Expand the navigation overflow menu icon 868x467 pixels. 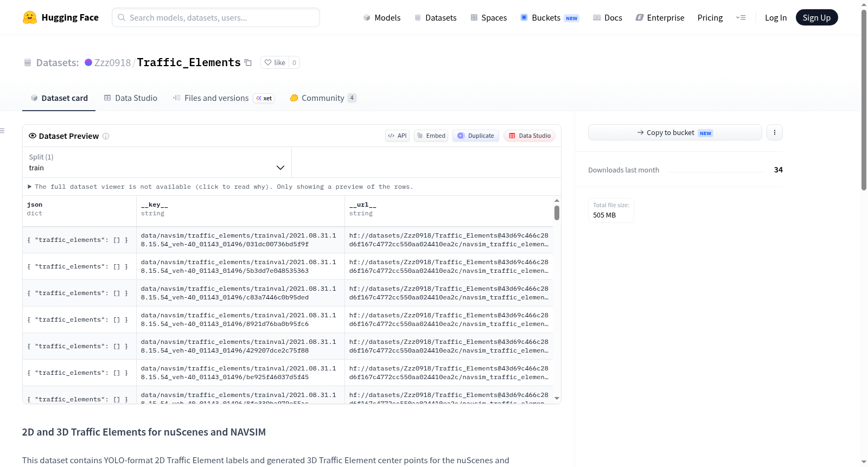click(741, 17)
